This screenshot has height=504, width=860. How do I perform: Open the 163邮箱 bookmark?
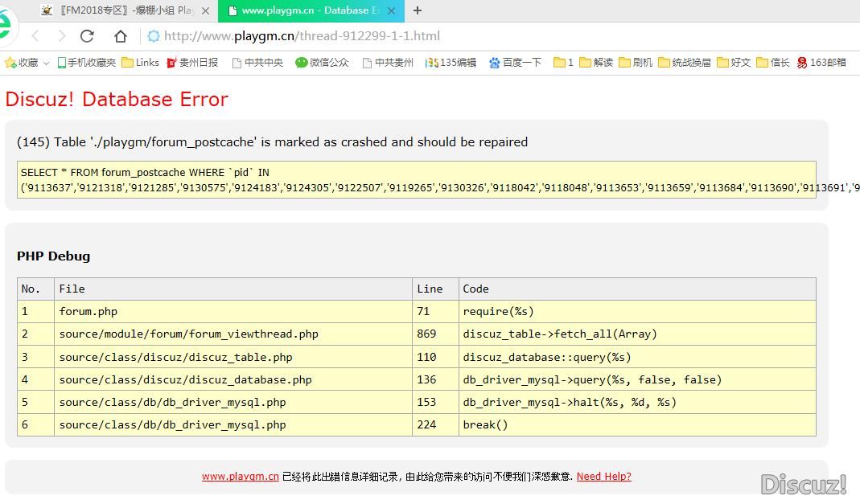pyautogui.click(x=821, y=63)
